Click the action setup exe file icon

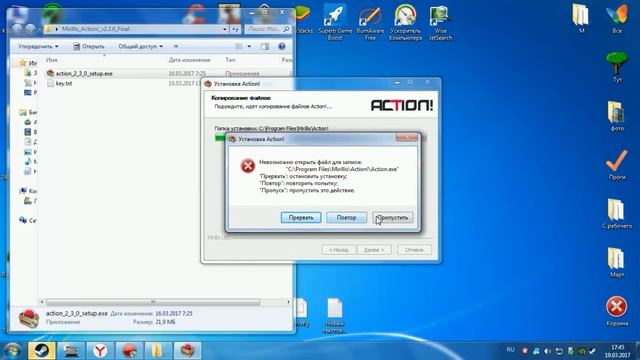tap(50, 73)
